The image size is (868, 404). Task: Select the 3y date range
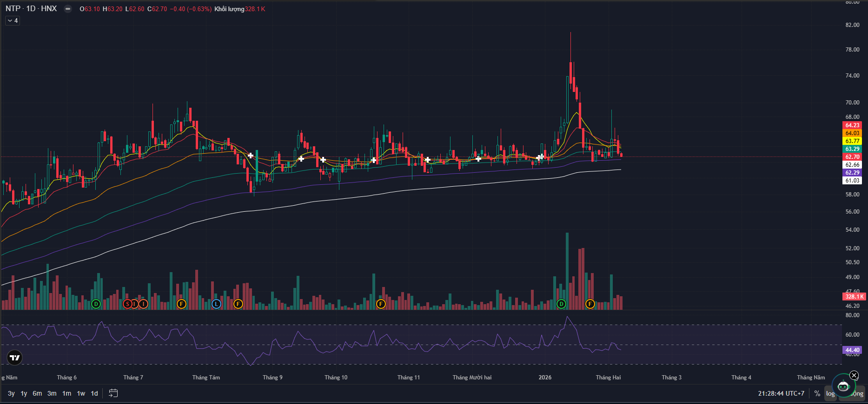click(11, 393)
